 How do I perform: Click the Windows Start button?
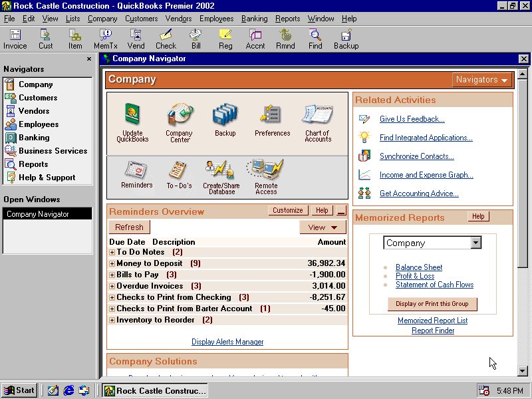coord(19,391)
